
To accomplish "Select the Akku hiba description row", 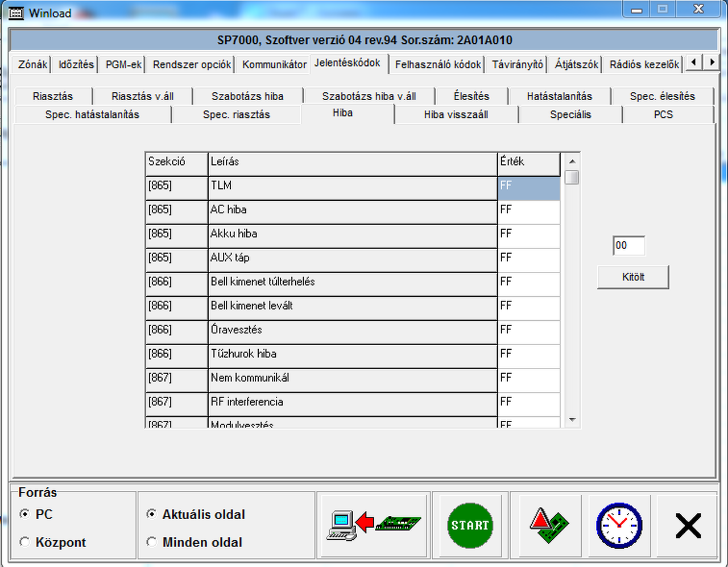I will (353, 236).
